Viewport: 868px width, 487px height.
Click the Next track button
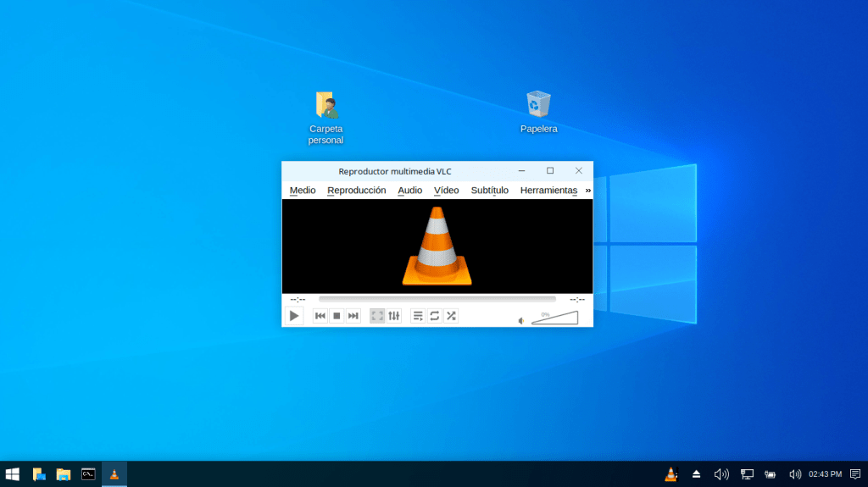(353, 316)
